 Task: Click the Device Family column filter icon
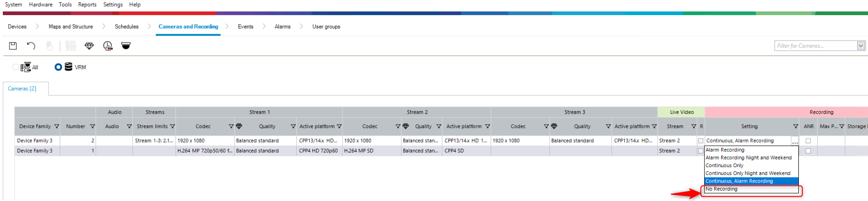(x=56, y=126)
